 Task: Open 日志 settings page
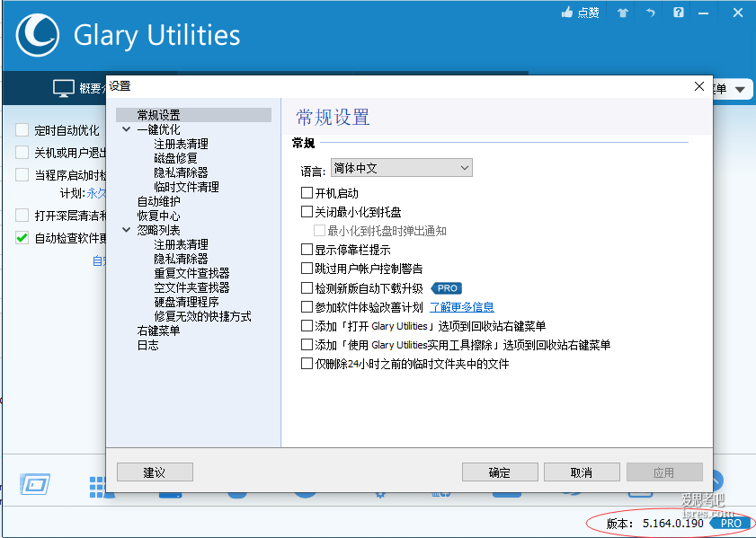[x=147, y=345]
